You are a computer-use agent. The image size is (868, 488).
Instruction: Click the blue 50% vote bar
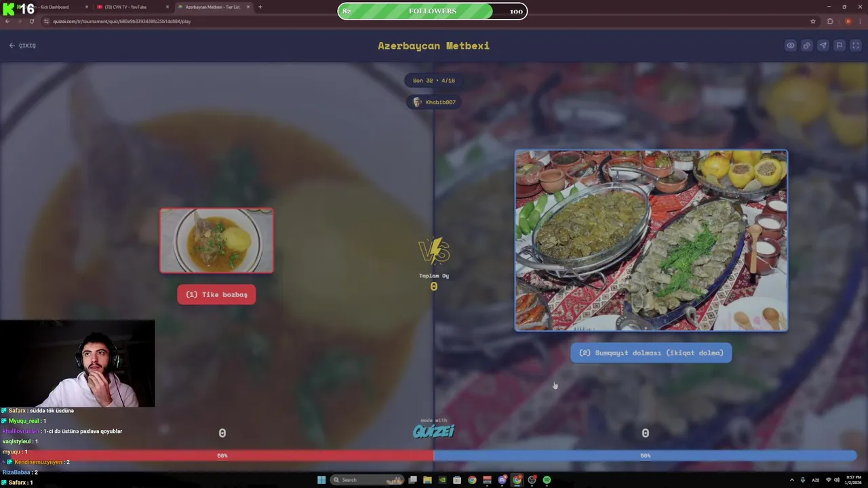point(645,455)
